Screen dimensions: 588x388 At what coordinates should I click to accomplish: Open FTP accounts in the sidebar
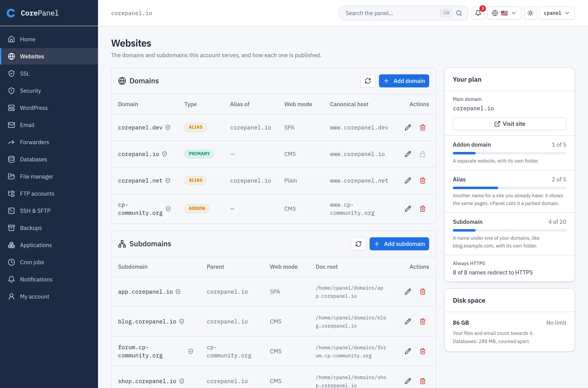click(x=49, y=194)
